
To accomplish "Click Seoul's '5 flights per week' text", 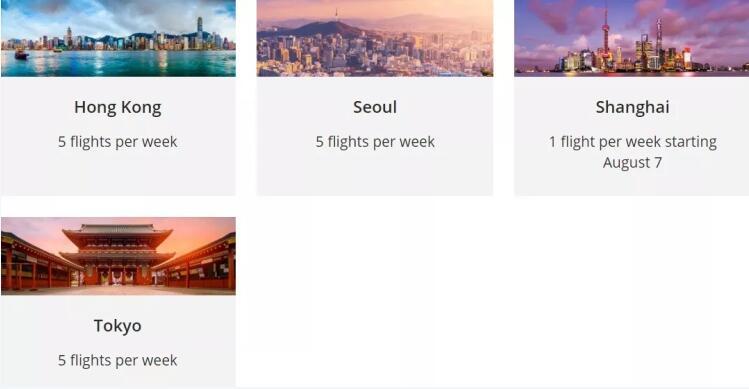I will point(375,142).
